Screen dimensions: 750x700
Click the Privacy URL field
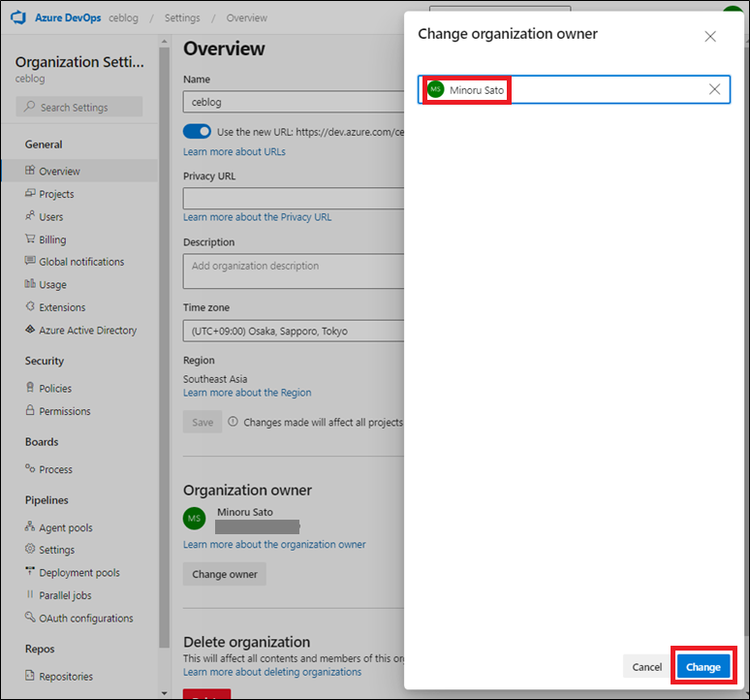[x=294, y=198]
